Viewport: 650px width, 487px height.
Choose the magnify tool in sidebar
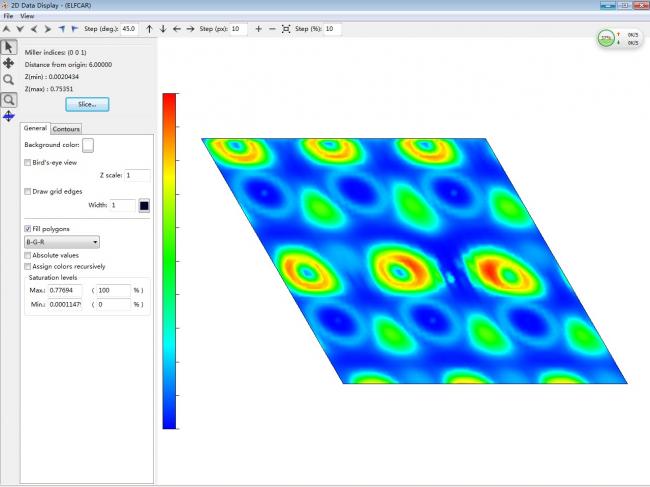tap(9, 80)
